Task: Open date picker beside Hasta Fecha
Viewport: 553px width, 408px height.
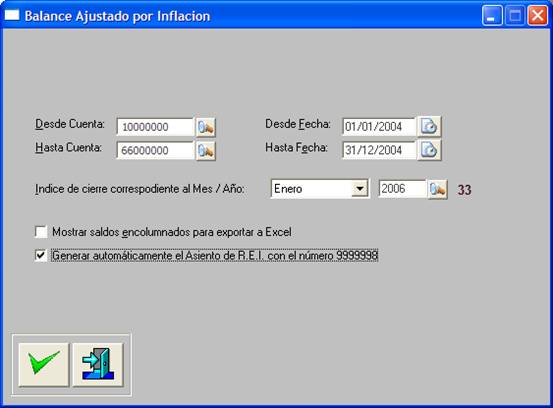Action: pyautogui.click(x=429, y=150)
